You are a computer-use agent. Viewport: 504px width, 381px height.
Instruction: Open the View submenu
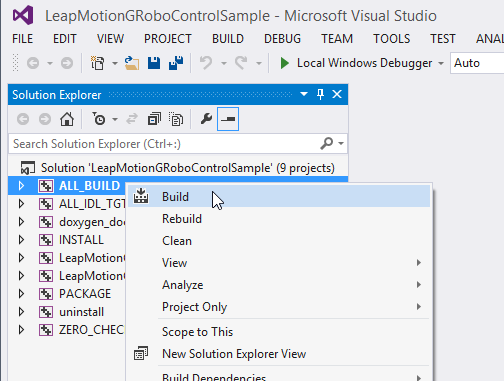pos(279,263)
